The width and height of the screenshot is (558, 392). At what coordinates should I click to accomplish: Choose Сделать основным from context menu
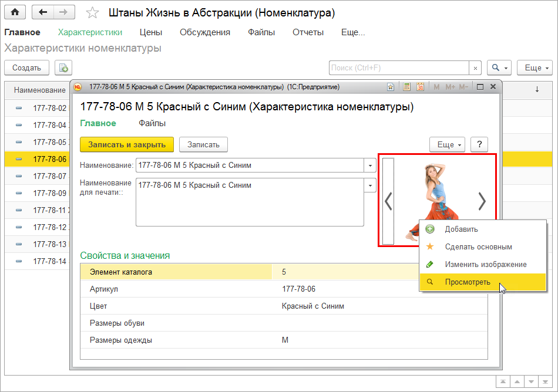click(478, 247)
